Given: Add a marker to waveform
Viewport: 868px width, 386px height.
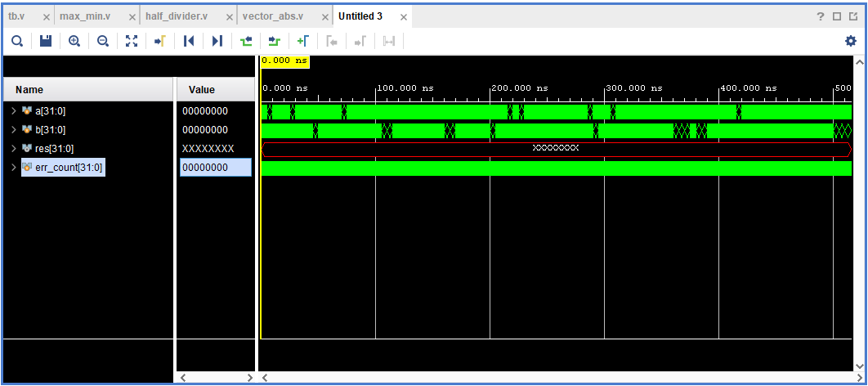Looking at the screenshot, I should (x=303, y=41).
